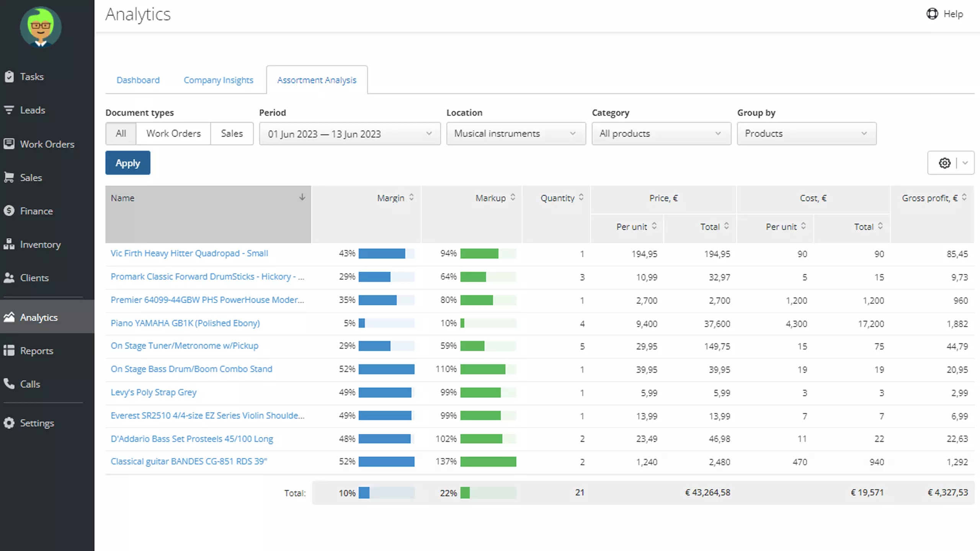
Task: Sort by Name column arrow
Action: click(302, 197)
